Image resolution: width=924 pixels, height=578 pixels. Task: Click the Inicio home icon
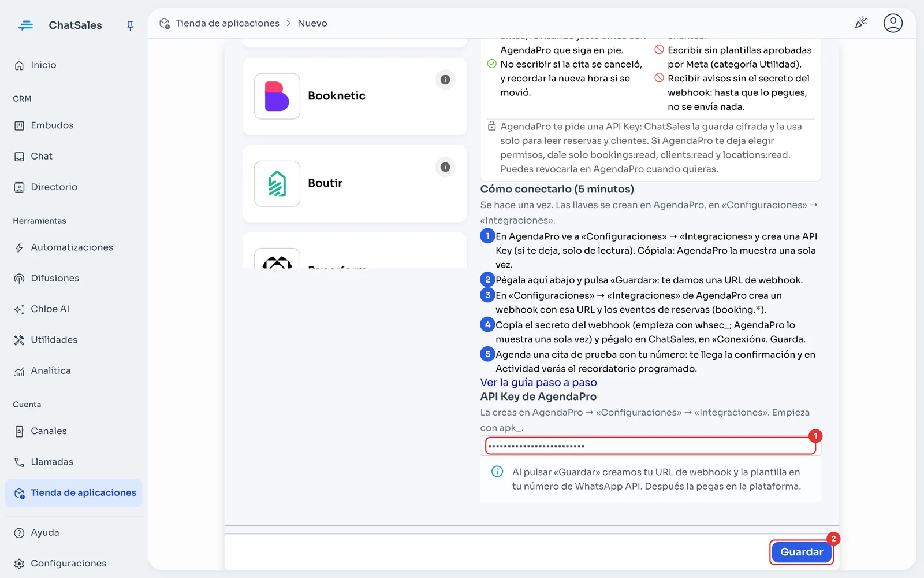[19, 65]
